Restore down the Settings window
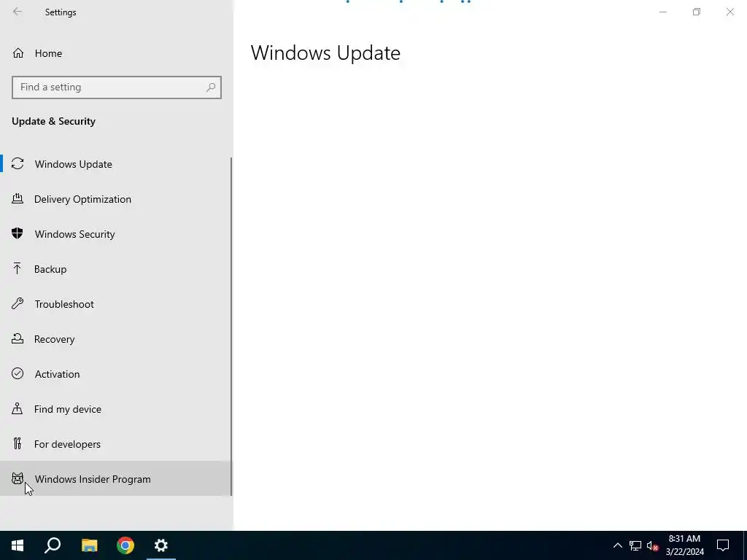This screenshot has width=747, height=560. (697, 12)
